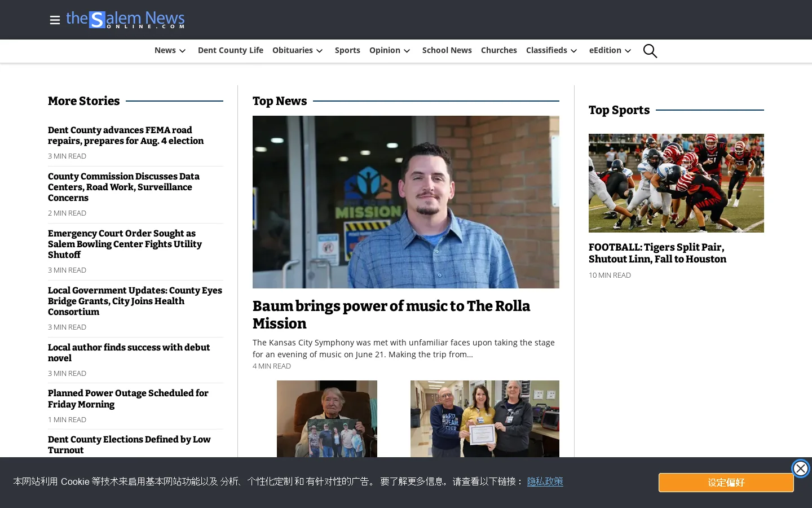Image resolution: width=812 pixels, height=508 pixels.
Task: Click the Kansas City Symphony article summary
Action: click(x=404, y=348)
